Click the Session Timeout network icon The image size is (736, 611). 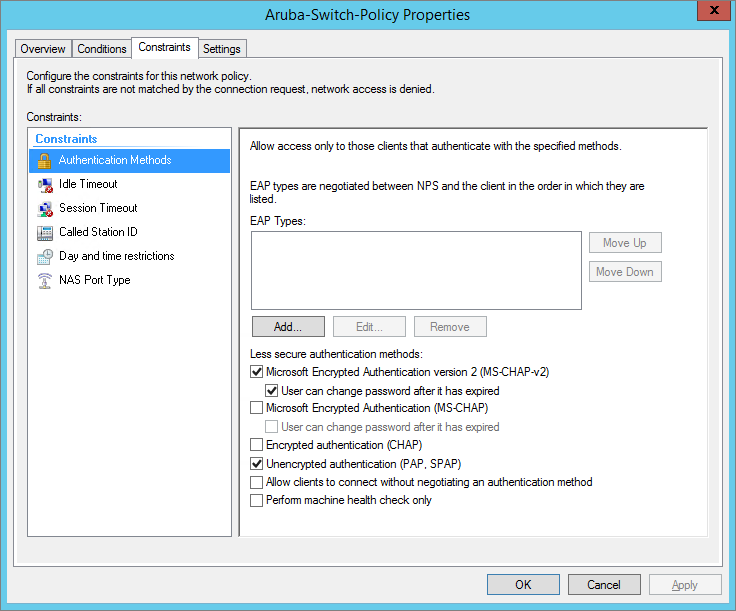(x=45, y=209)
